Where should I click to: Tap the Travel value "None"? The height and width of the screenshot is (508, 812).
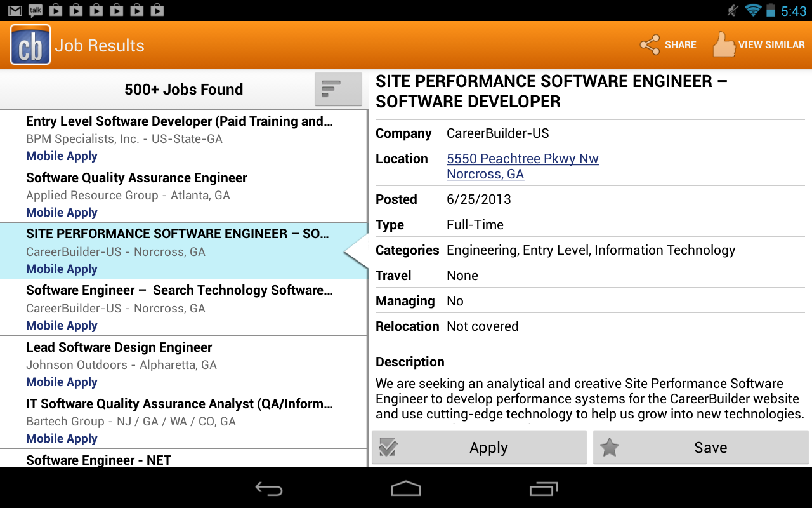click(462, 276)
